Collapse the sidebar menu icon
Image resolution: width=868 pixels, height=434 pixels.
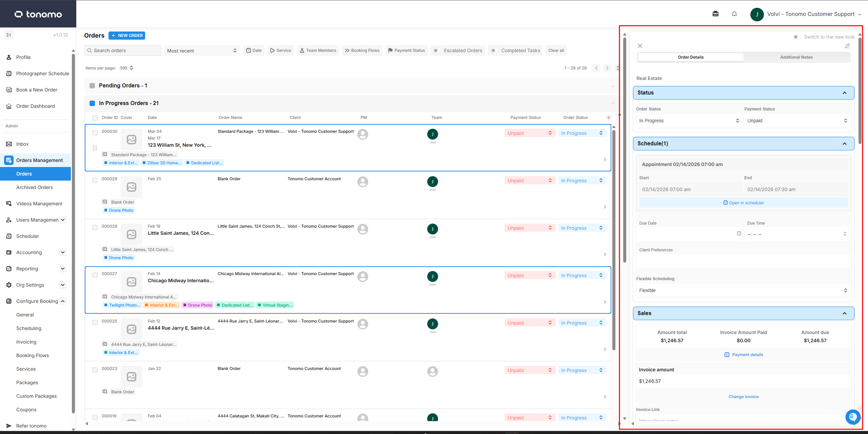9,35
